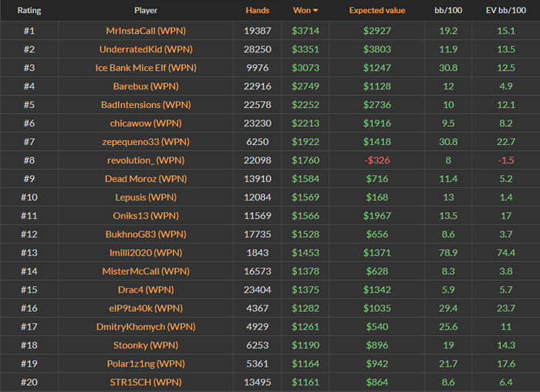Image resolution: width=540 pixels, height=392 pixels.
Task: Select revolution_ (WPN) player entry
Action: coord(145,161)
